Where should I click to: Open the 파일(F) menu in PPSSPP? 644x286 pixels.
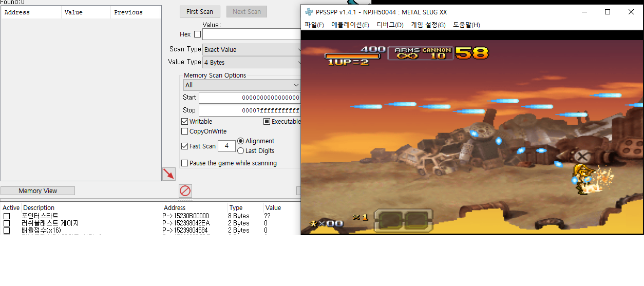tap(314, 25)
